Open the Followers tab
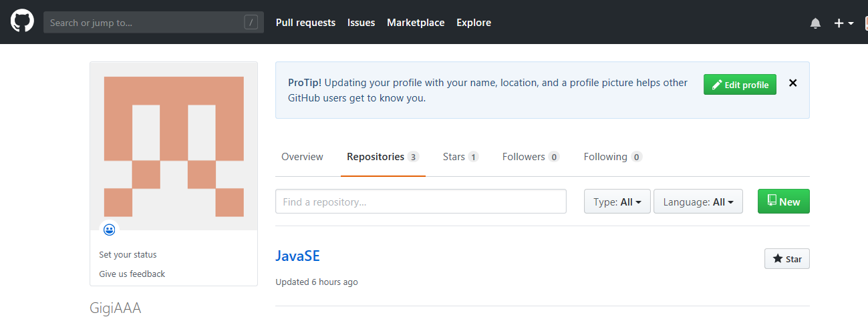This screenshot has height=323, width=868. (530, 157)
